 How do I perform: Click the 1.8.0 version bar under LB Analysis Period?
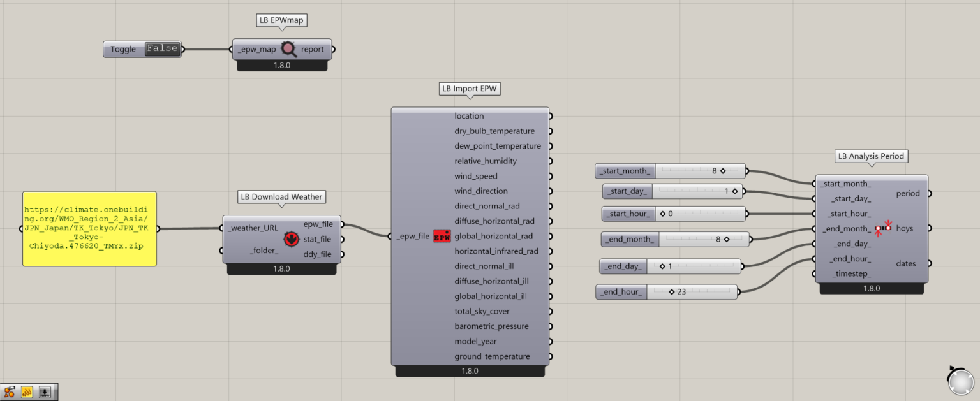(x=872, y=288)
